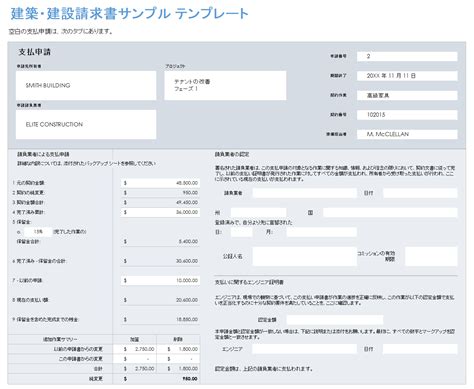Click the 月: month input field
Viewport: 474px width, 389px height.
click(x=322, y=232)
